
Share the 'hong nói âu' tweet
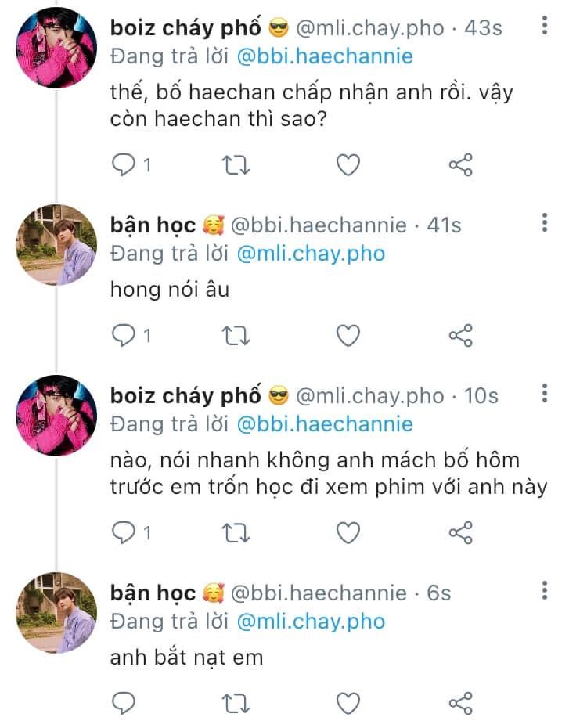pos(460,335)
